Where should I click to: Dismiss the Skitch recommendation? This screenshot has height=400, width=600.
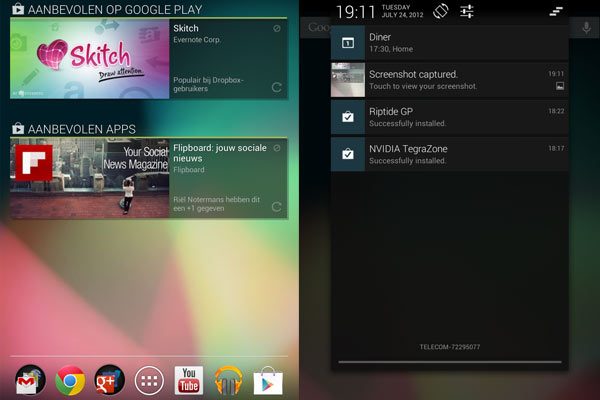click(x=276, y=29)
